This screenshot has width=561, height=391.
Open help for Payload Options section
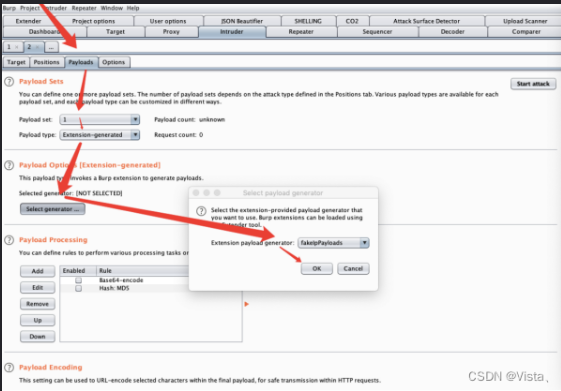pyautogui.click(x=9, y=165)
